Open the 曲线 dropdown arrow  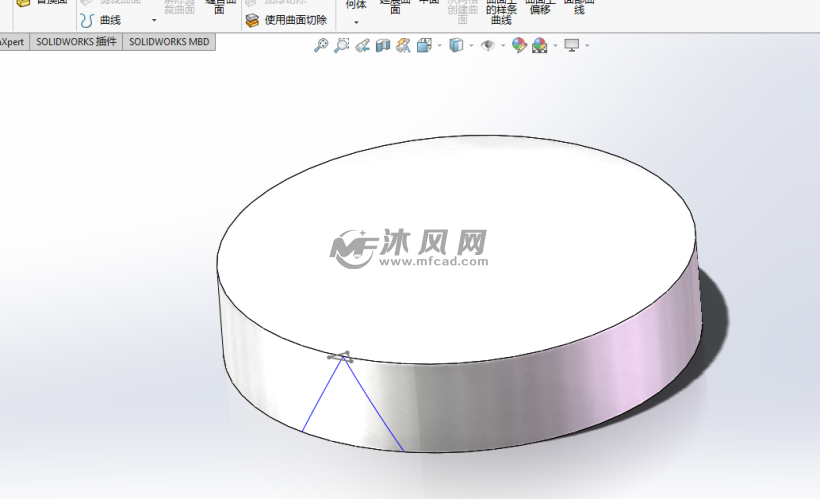(x=154, y=20)
